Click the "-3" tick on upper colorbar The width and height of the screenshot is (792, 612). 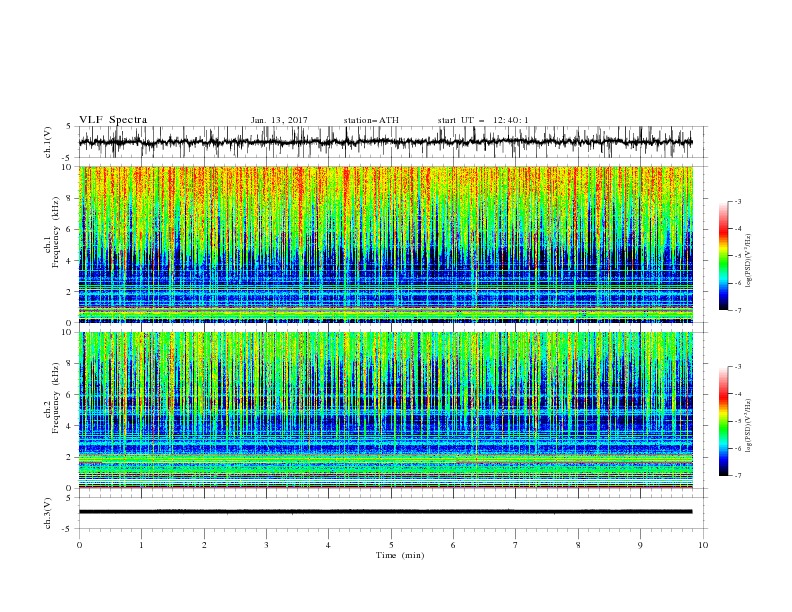[x=738, y=201]
